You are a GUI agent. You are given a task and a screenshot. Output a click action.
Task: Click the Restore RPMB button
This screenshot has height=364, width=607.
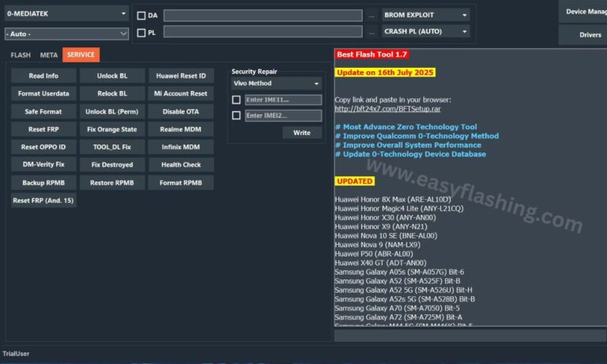coord(112,182)
